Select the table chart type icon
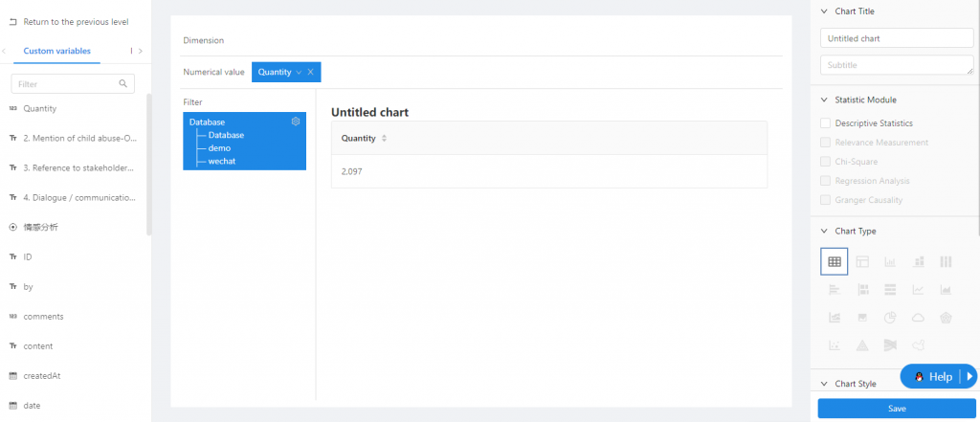The height and width of the screenshot is (422, 980). [x=834, y=261]
